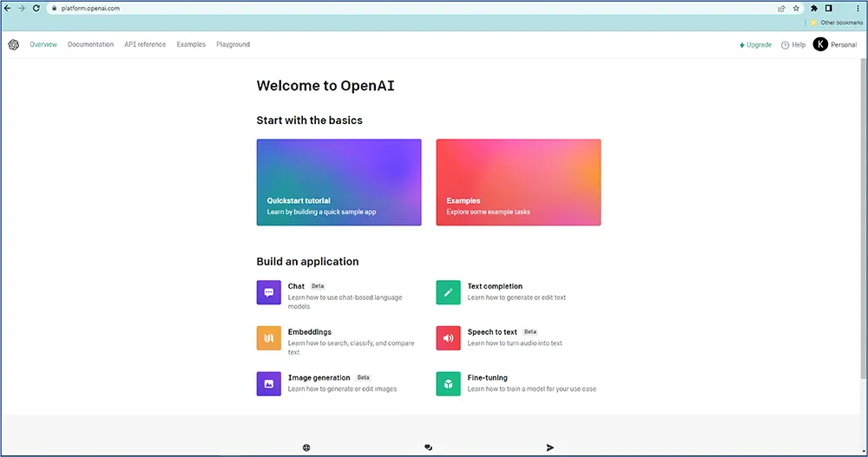Open the Quickstart tutorial card

tap(339, 182)
